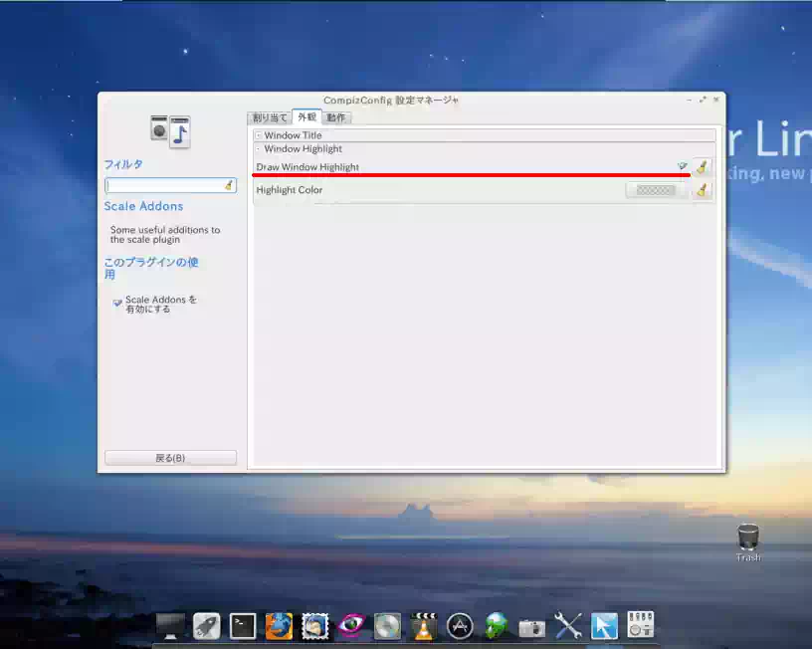Reset Highlight Color with broom icon
This screenshot has height=649, width=812.
[x=703, y=190]
